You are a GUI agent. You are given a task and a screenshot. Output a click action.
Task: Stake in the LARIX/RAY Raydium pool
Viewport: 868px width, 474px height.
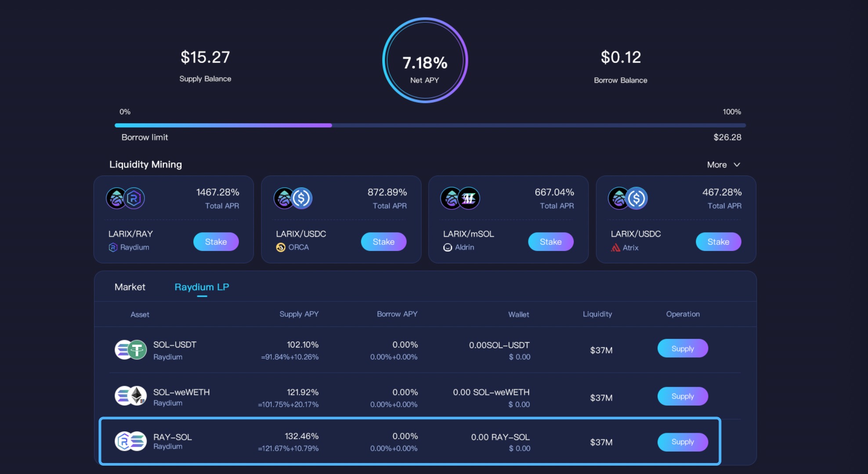point(216,242)
